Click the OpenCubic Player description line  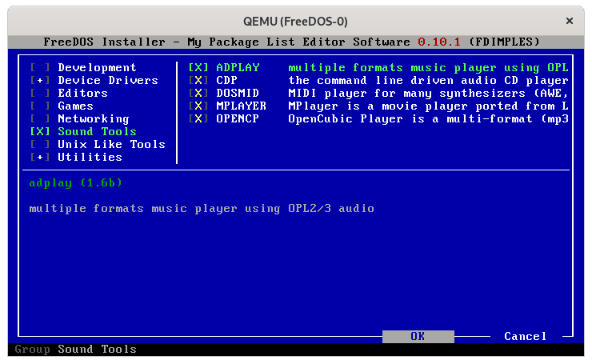pos(428,119)
